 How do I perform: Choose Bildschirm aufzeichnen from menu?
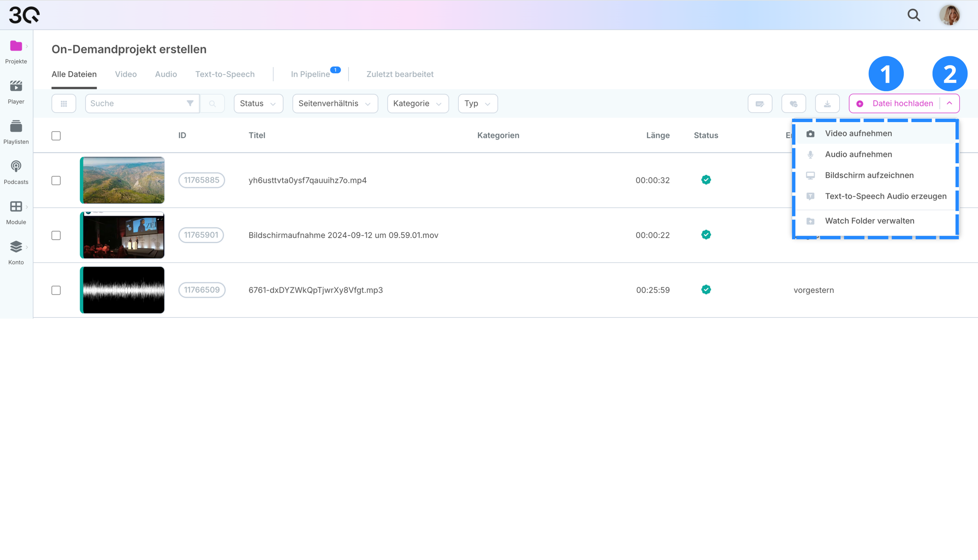(869, 175)
